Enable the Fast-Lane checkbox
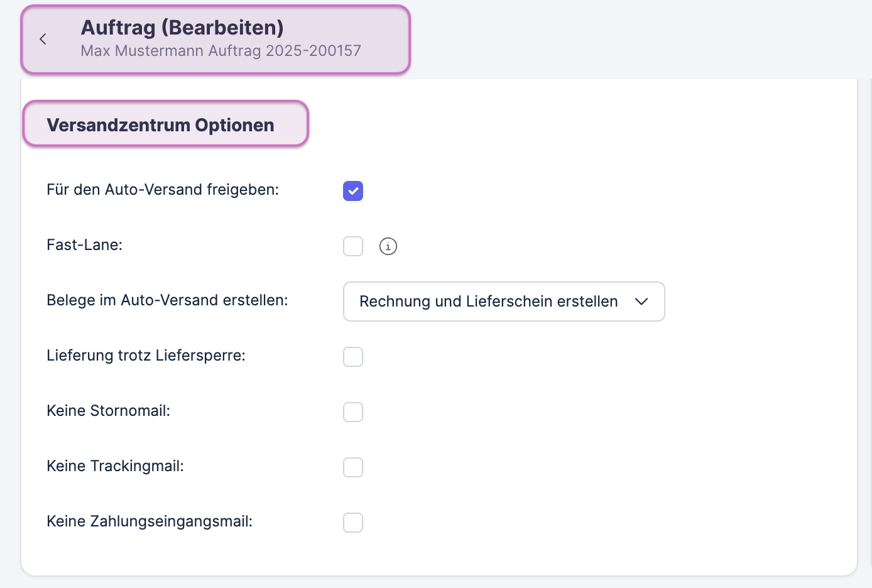872x588 pixels. [x=353, y=246]
